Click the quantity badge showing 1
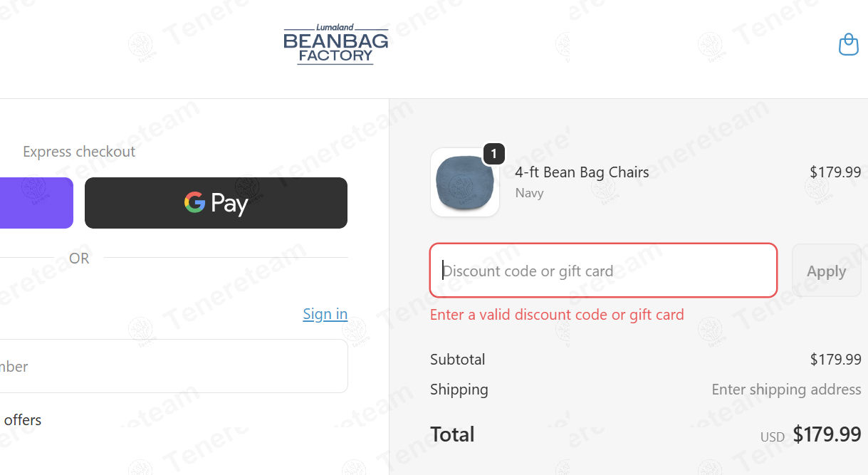The image size is (868, 475). tap(494, 153)
